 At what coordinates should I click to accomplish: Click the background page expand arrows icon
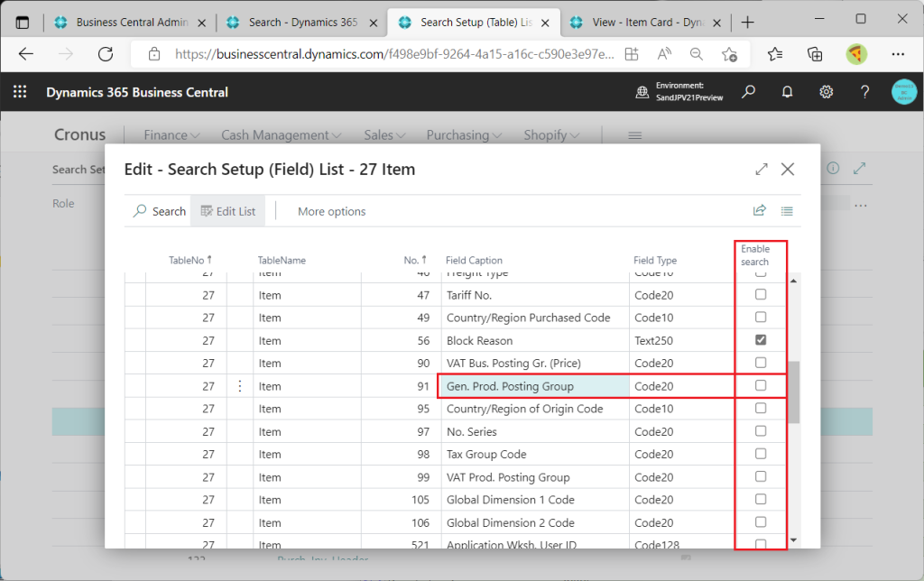[x=859, y=169]
